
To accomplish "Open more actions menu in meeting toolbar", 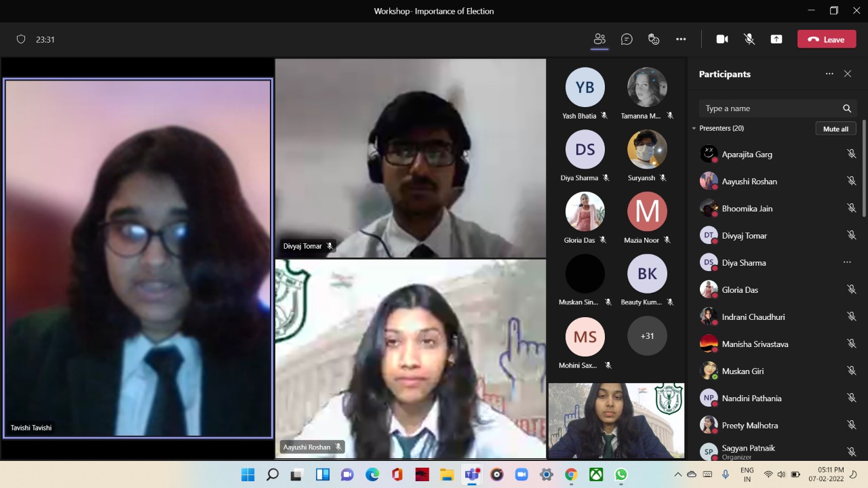I will [681, 39].
